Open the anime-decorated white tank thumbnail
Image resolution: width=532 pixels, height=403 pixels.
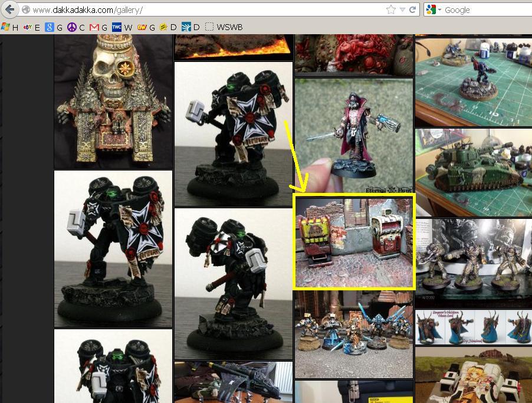[x=474, y=375]
